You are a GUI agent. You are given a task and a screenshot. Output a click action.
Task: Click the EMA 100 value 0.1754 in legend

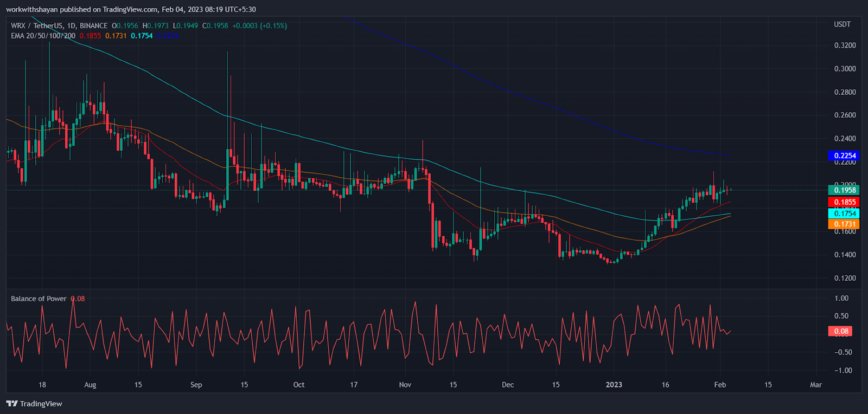tap(142, 36)
